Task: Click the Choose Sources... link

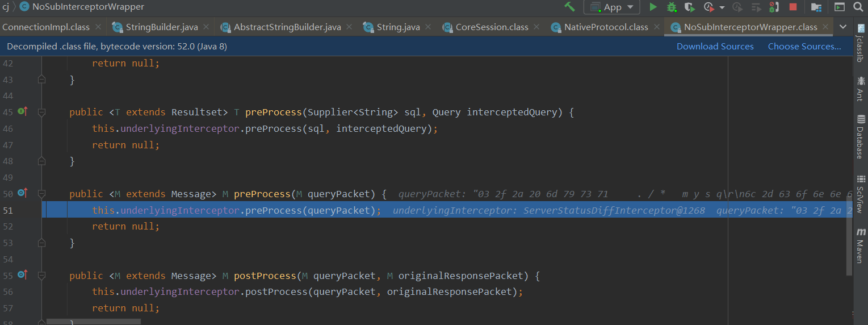Action: coord(804,47)
